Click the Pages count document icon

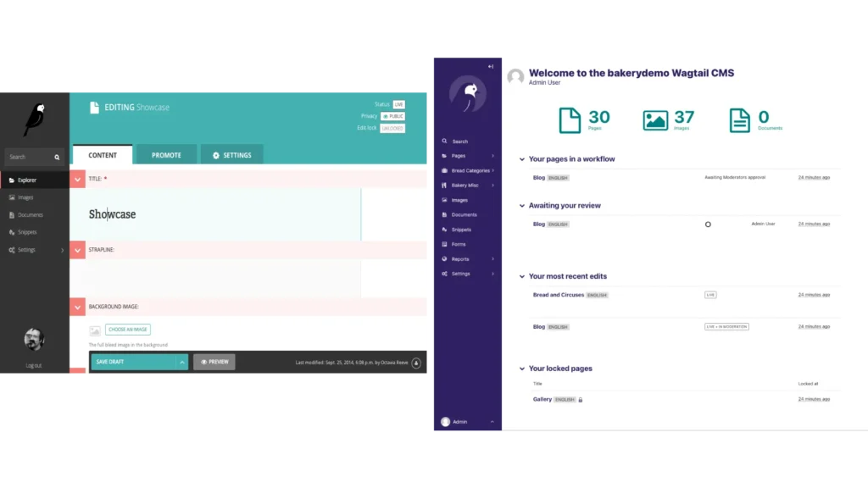point(570,120)
